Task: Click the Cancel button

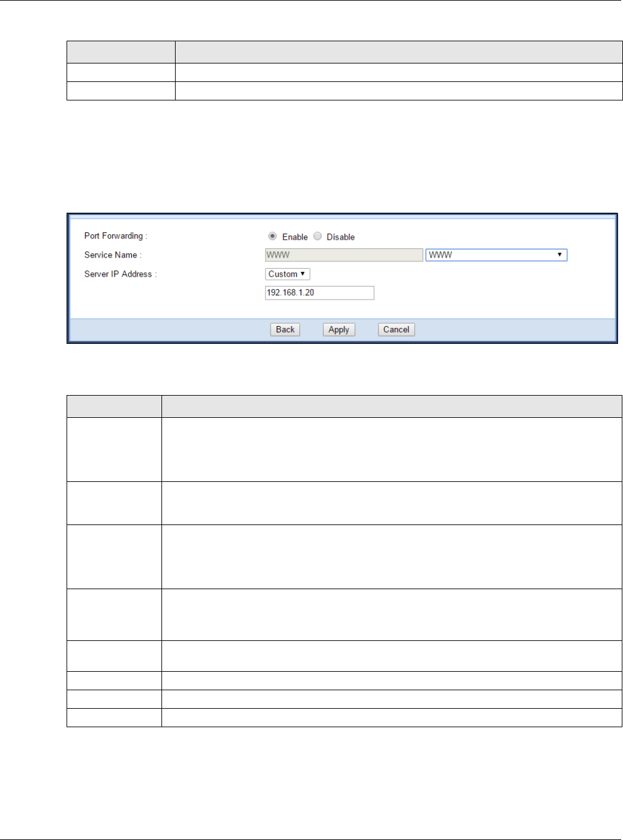Action: pyautogui.click(x=396, y=330)
